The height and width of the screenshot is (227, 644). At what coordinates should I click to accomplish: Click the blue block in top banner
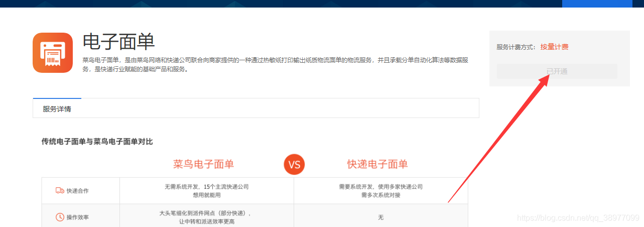597,4
